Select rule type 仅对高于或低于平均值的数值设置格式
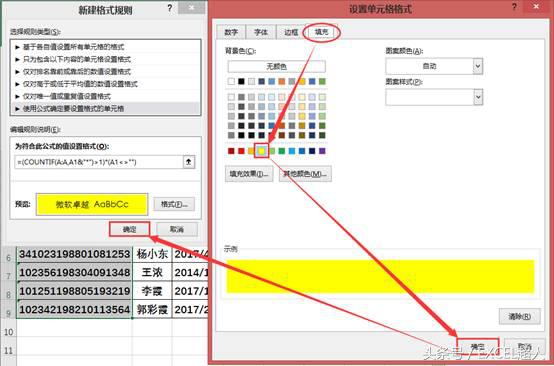 (106, 84)
